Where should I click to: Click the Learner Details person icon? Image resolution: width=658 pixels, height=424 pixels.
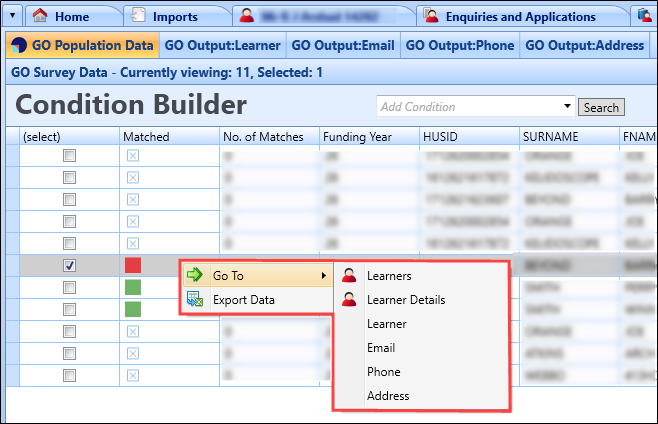tap(349, 299)
